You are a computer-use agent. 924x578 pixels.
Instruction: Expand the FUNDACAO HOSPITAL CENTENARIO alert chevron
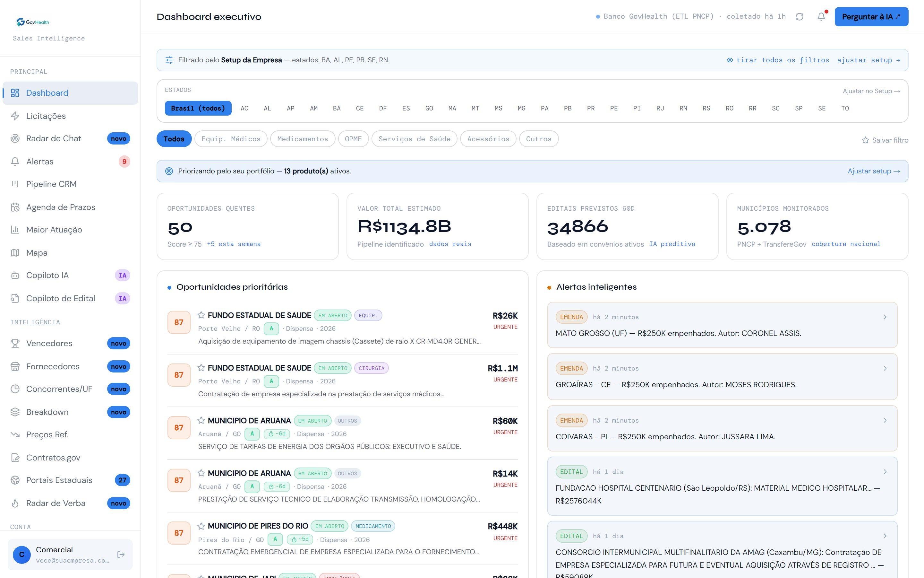coord(885,472)
